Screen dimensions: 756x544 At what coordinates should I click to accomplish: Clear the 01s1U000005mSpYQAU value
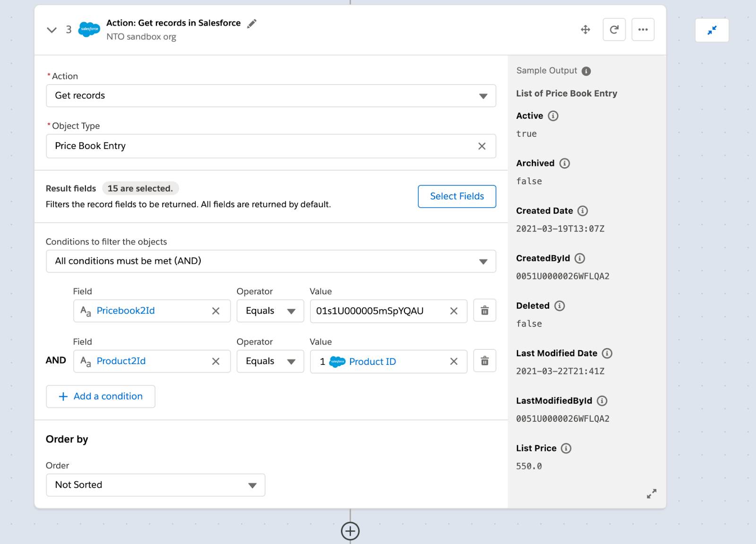(x=454, y=311)
